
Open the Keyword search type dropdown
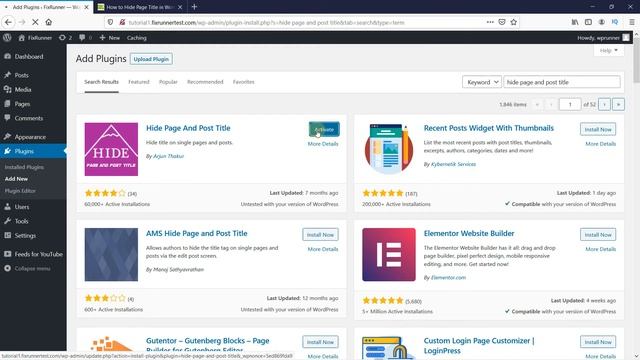pyautogui.click(x=482, y=82)
